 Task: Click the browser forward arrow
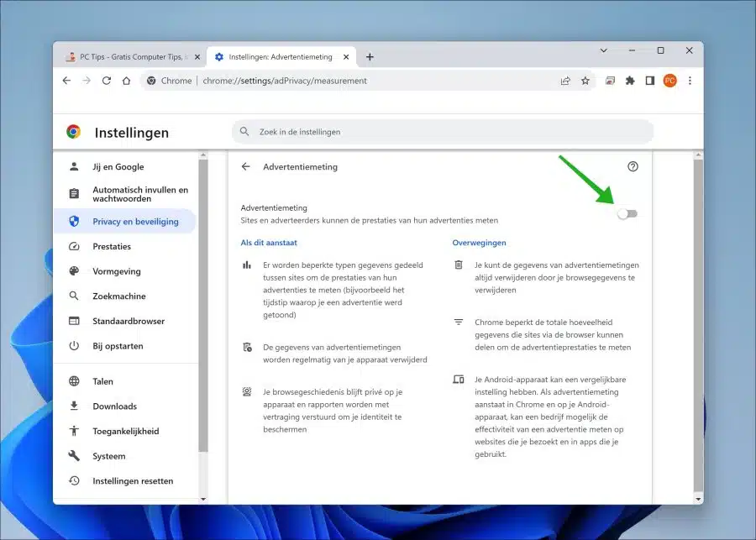87,81
